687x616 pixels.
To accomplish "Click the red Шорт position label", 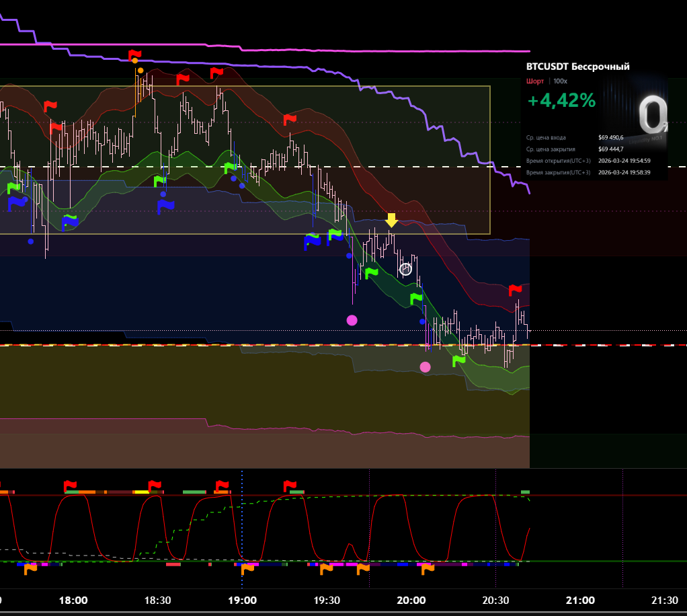I will pyautogui.click(x=535, y=81).
